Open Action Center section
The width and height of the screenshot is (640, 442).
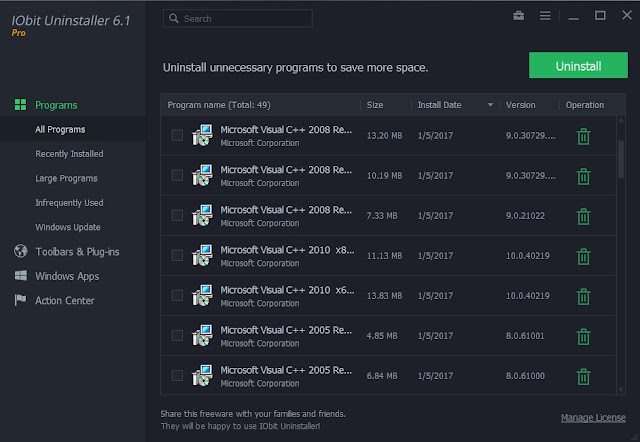[x=64, y=301]
